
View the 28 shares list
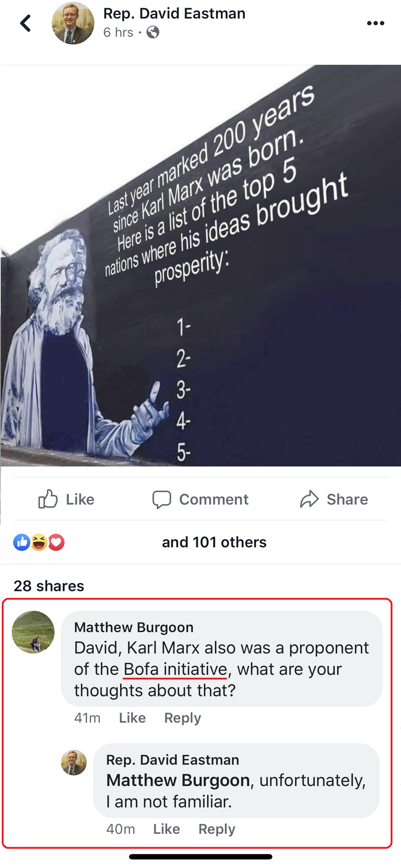pyautogui.click(x=49, y=586)
